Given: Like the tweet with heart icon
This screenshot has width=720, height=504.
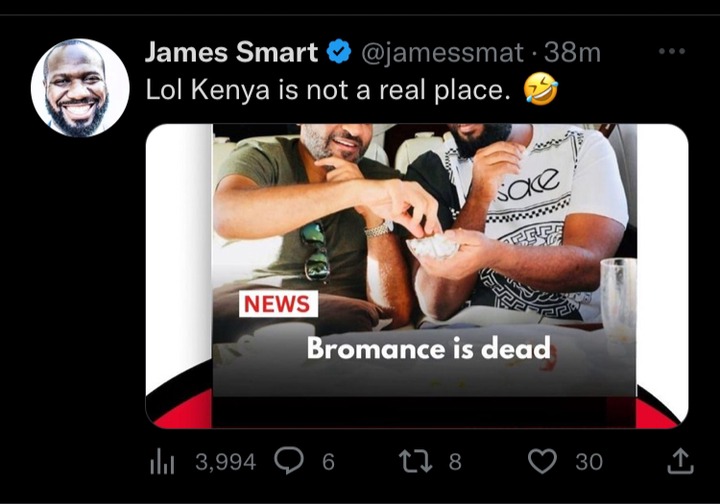Looking at the screenshot, I should coord(542,461).
